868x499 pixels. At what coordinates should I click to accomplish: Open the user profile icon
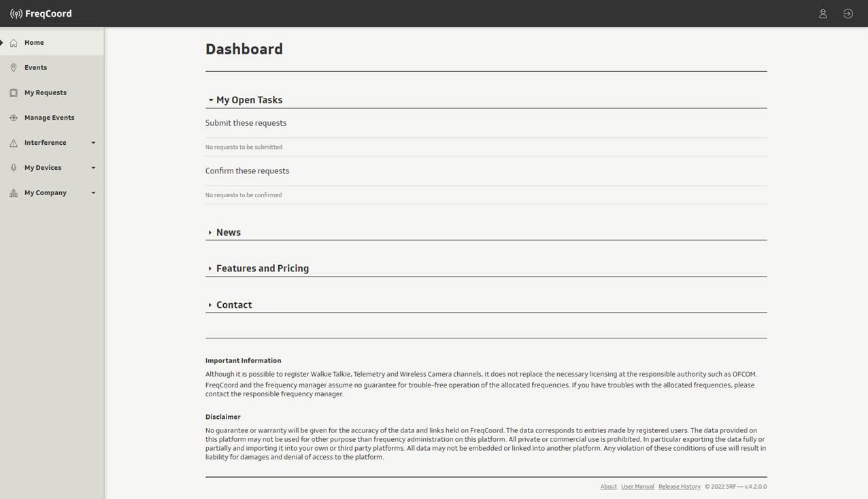pyautogui.click(x=822, y=14)
